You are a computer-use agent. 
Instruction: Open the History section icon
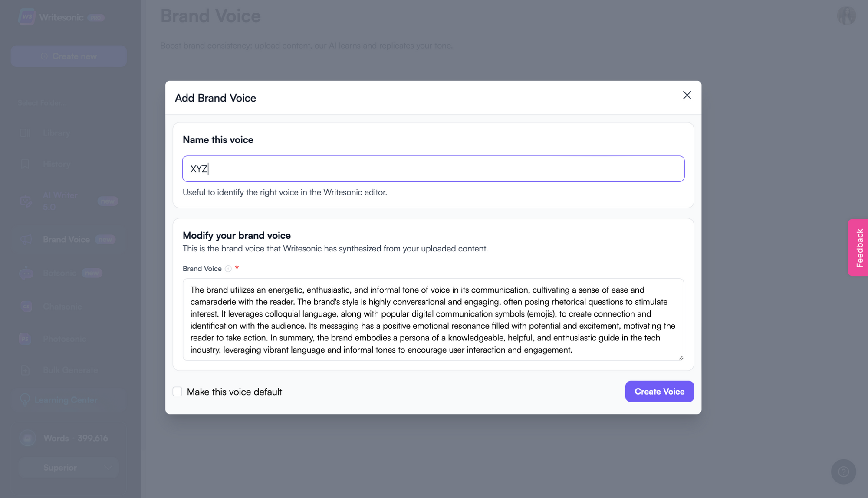click(25, 164)
